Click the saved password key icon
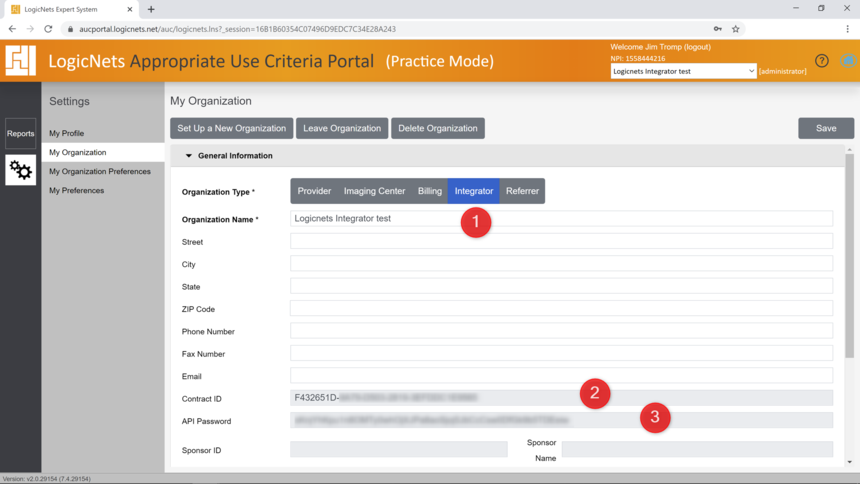This screenshot has width=860, height=484. click(717, 29)
